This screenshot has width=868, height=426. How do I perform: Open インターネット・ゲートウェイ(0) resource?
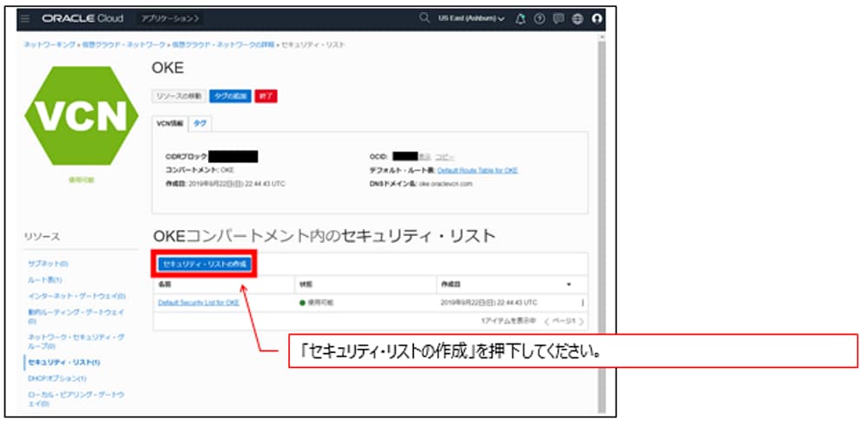[x=76, y=296]
